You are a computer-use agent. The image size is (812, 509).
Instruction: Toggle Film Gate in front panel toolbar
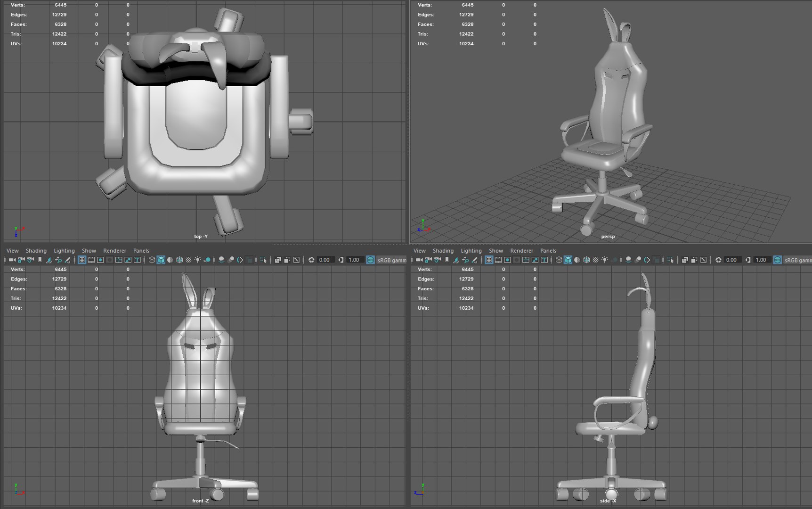pos(91,260)
